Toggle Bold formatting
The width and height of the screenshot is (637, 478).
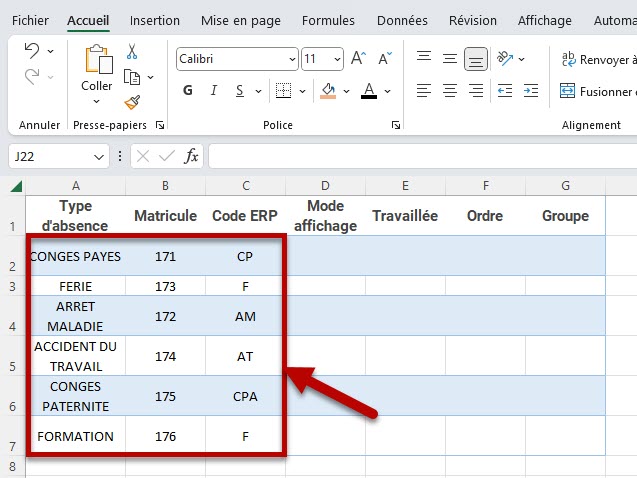pyautogui.click(x=188, y=91)
